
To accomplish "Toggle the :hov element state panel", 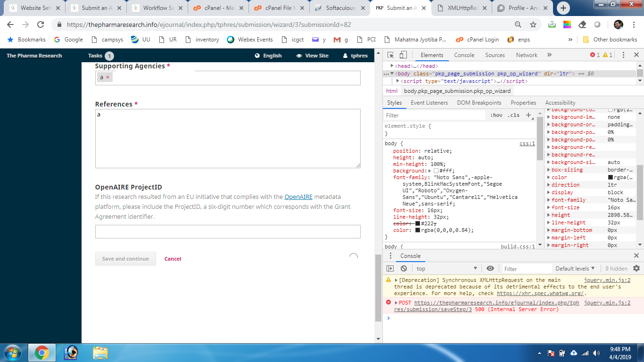I will (x=496, y=115).
